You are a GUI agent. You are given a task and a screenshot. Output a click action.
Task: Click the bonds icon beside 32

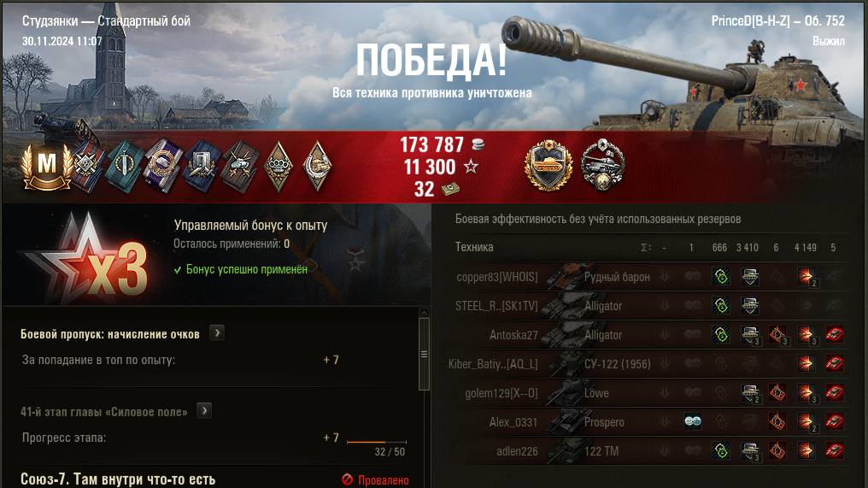450,190
